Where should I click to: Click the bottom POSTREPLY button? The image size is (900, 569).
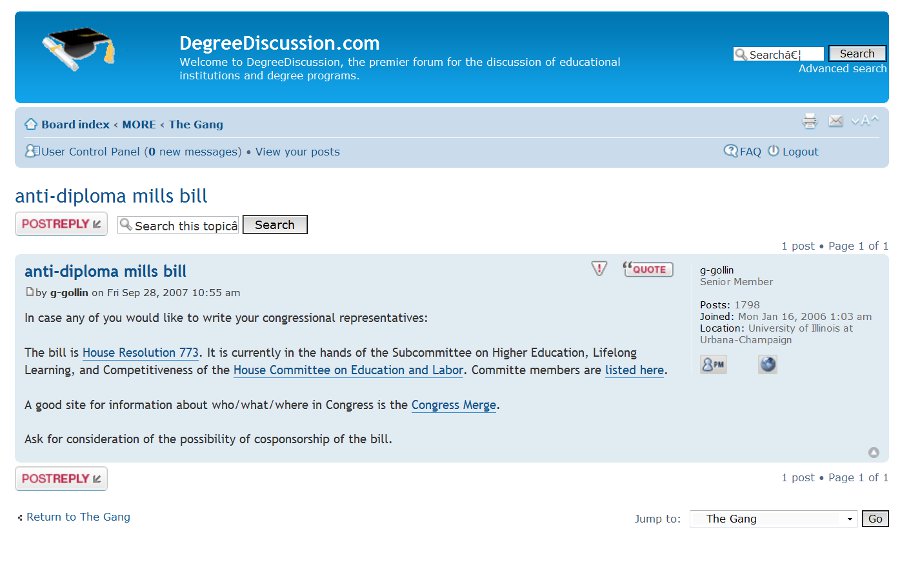pyautogui.click(x=61, y=479)
